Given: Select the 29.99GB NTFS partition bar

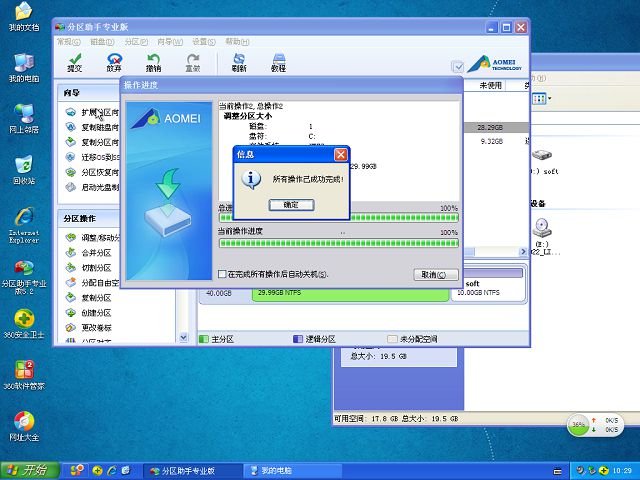Looking at the screenshot, I should 350,294.
